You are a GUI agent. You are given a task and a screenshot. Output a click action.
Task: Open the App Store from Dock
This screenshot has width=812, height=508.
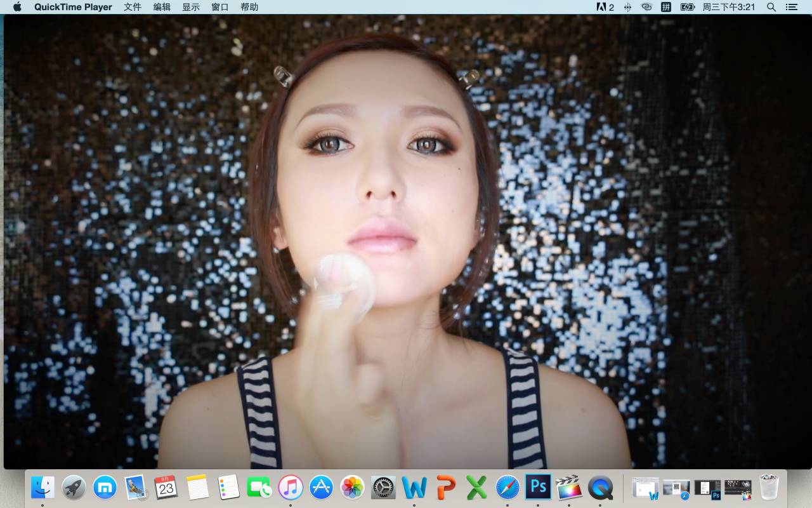coord(322,487)
